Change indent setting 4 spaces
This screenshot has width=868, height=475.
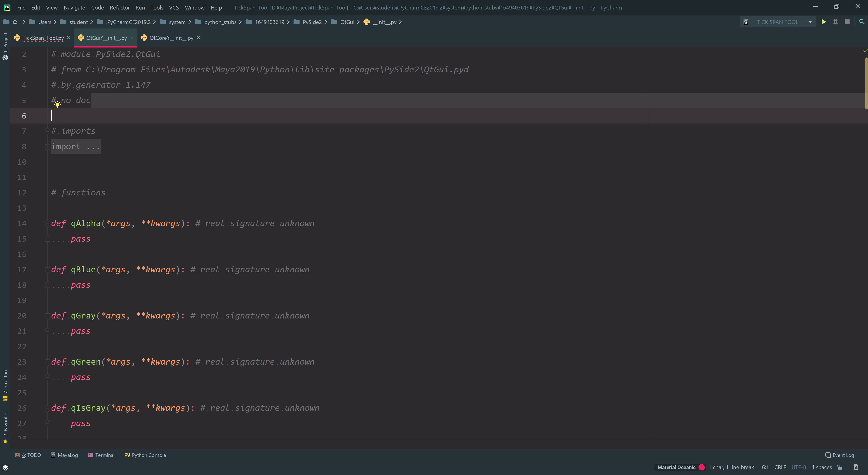821,467
